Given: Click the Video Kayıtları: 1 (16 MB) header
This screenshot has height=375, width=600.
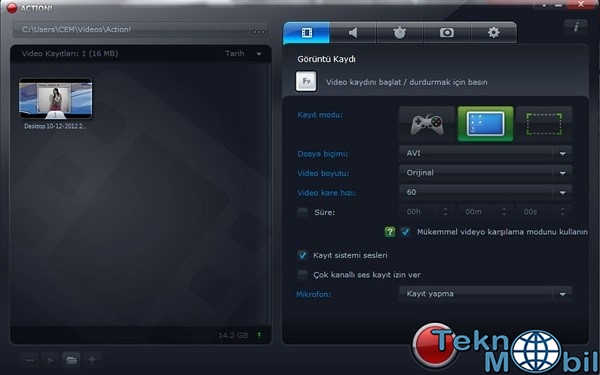Looking at the screenshot, I should (x=70, y=54).
